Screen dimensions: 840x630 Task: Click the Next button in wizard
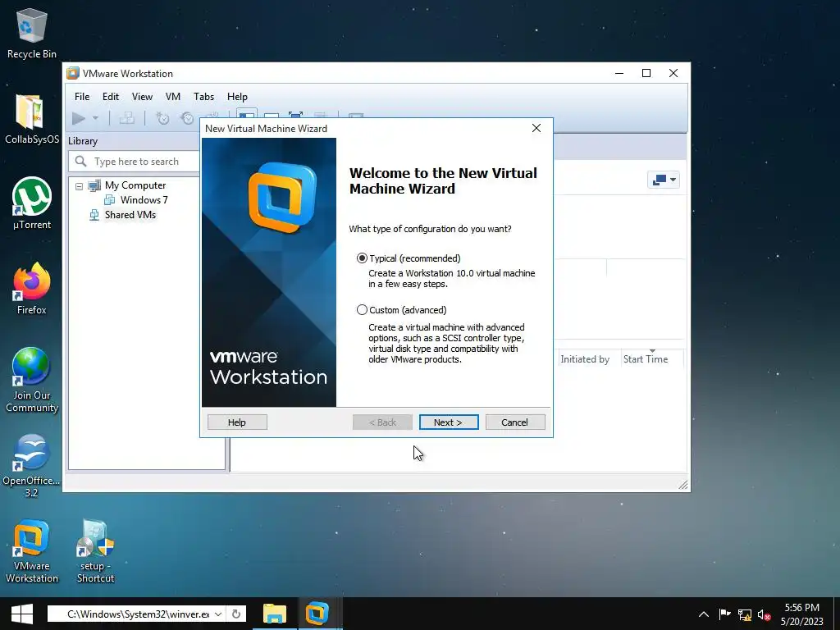tap(449, 422)
